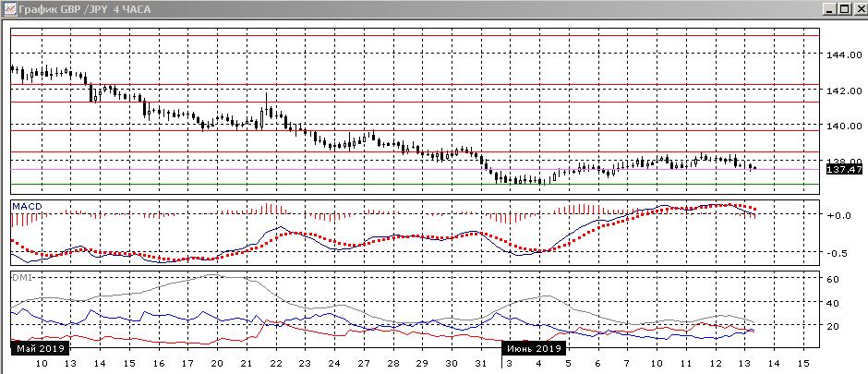Select date label 4 on time axis
Viewport: 868px width, 374px height.
pyautogui.click(x=539, y=364)
